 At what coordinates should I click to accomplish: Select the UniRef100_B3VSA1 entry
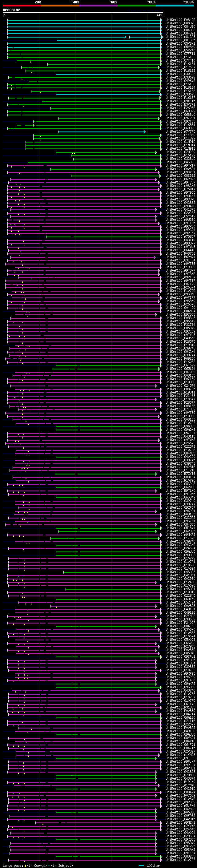coord(180,104)
